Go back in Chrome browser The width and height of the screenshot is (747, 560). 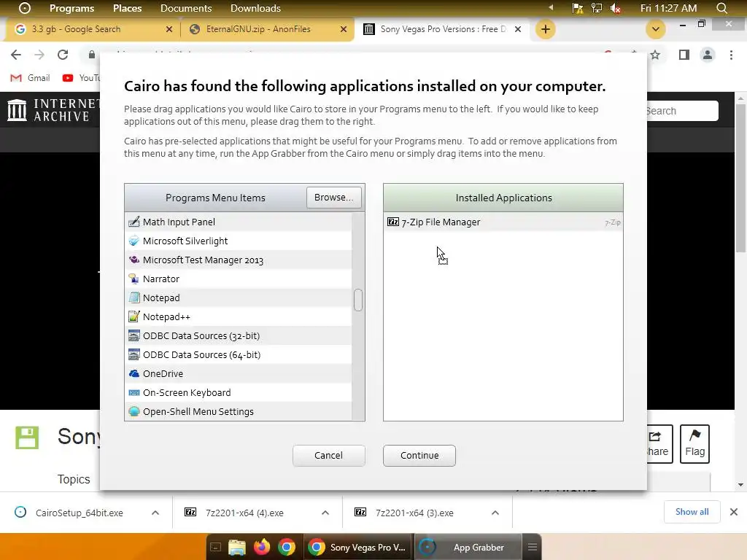[16, 55]
